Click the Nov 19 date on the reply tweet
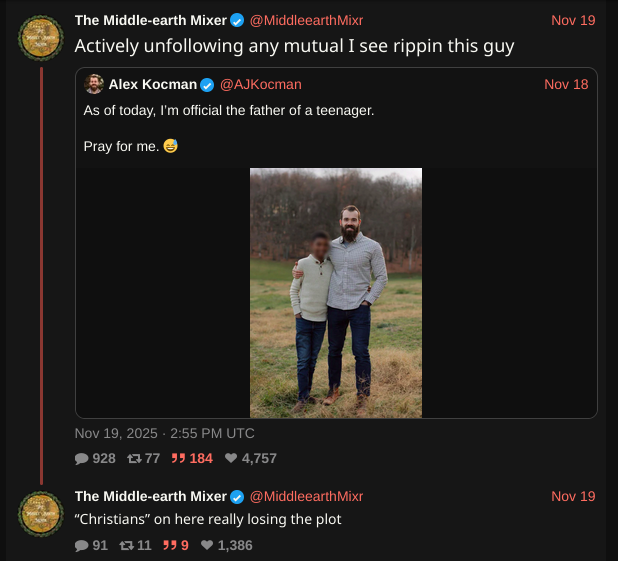The width and height of the screenshot is (618, 561). [573, 496]
